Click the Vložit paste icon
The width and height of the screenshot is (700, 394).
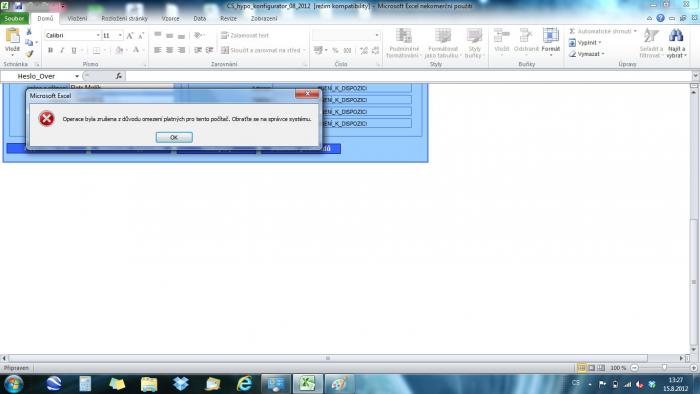pos(12,36)
